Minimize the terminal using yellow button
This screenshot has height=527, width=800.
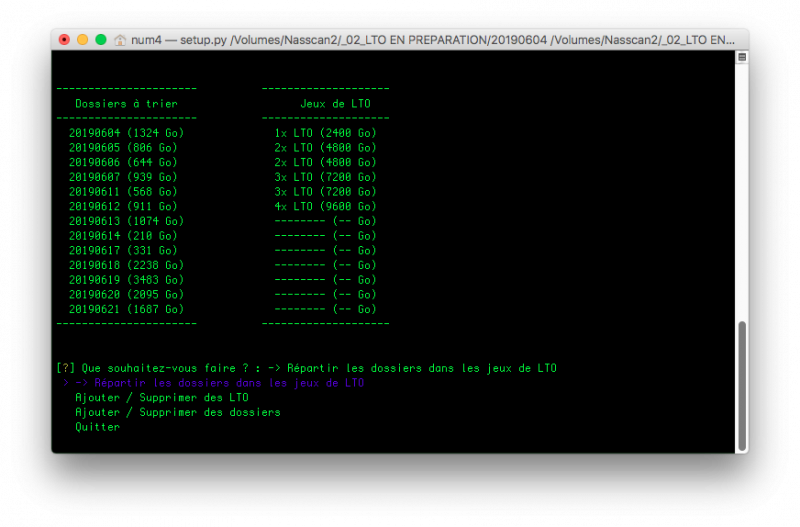coord(83,40)
